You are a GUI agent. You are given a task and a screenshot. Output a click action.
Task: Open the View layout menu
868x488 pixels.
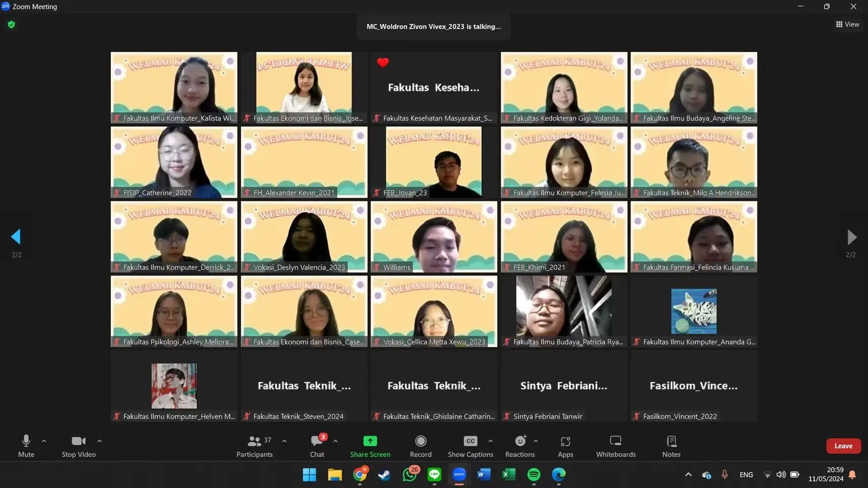tap(847, 24)
